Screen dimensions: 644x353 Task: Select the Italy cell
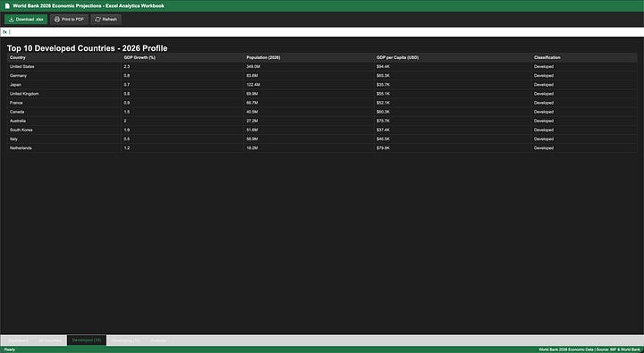coord(64,139)
